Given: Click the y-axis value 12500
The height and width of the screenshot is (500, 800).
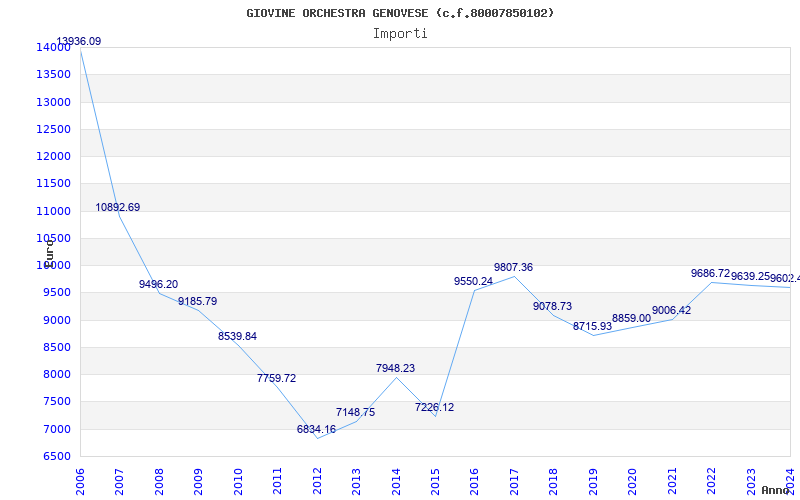Looking at the screenshot, I should [x=53, y=129].
